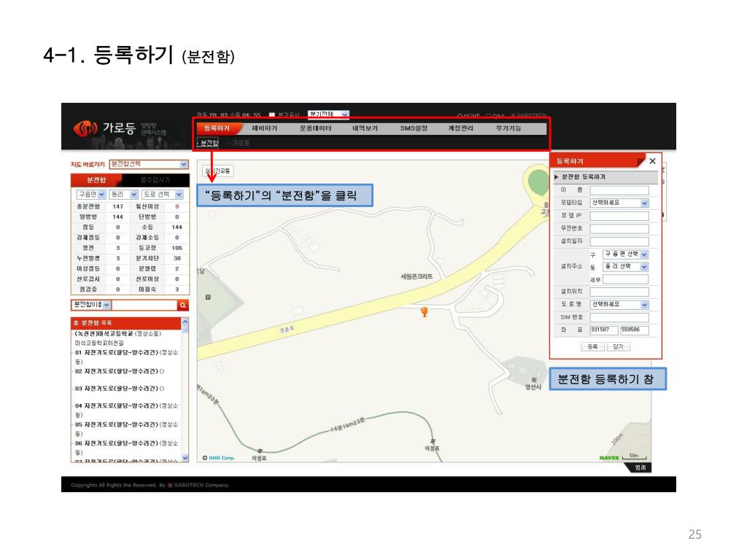Click the 총분전함 value 147

tap(117, 206)
